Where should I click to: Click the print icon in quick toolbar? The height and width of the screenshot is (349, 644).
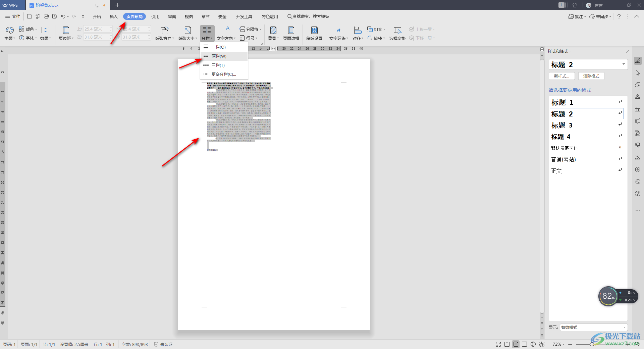46,16
